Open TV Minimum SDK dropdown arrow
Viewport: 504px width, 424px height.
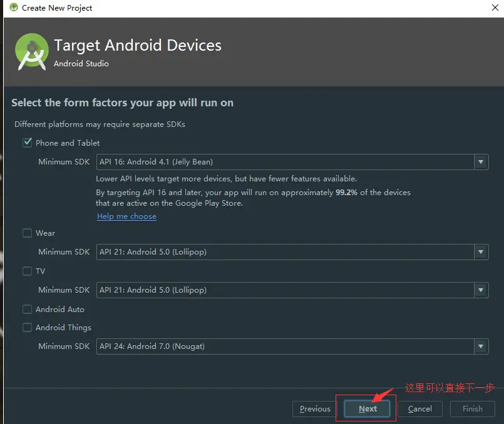pyautogui.click(x=481, y=290)
